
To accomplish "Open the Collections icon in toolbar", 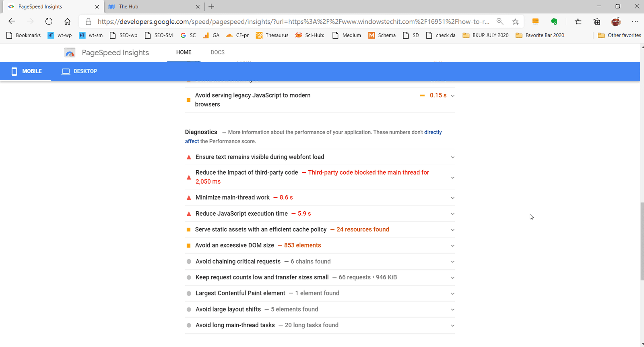I will point(597,22).
